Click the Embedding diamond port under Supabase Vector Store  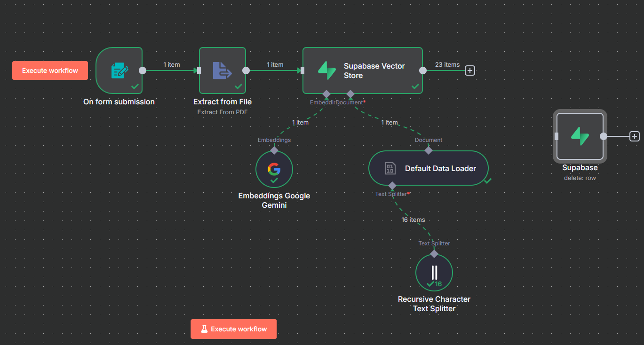[326, 94]
